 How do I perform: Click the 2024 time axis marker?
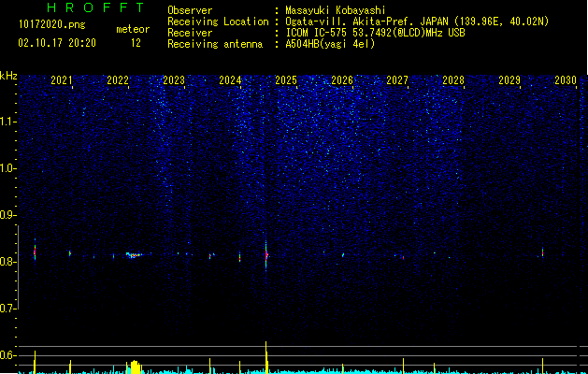click(x=230, y=79)
